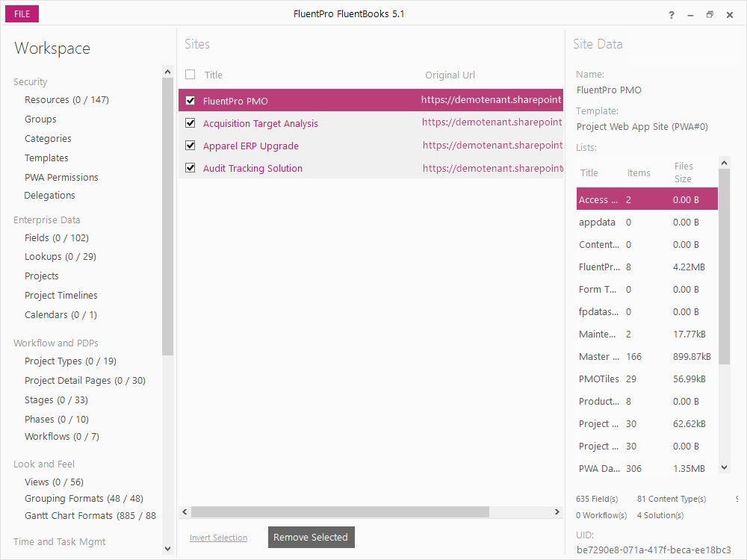Select the Master ... list row
The width and height of the screenshot is (747, 560).
pos(646,357)
